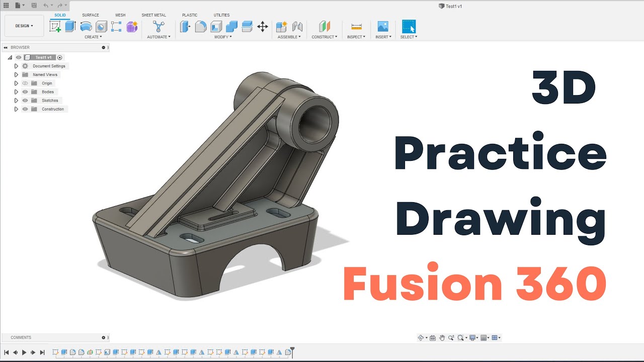Image resolution: width=644 pixels, height=362 pixels.
Task: Hide the Bodies folder via eye icon
Action: [x=25, y=92]
